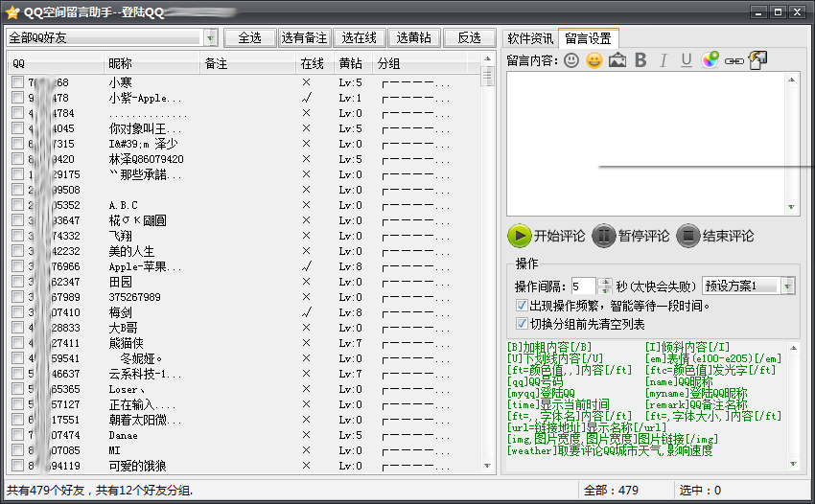Click the QQ column header

coord(56,63)
